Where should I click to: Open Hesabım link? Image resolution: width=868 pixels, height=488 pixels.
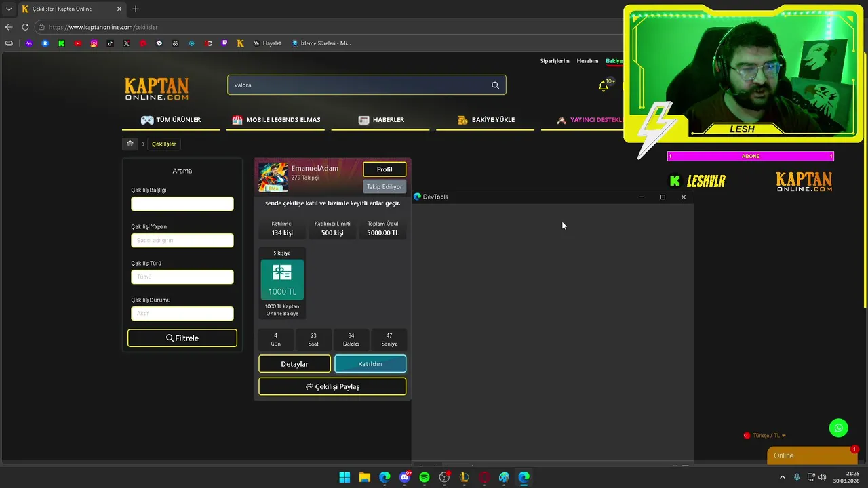pos(587,61)
